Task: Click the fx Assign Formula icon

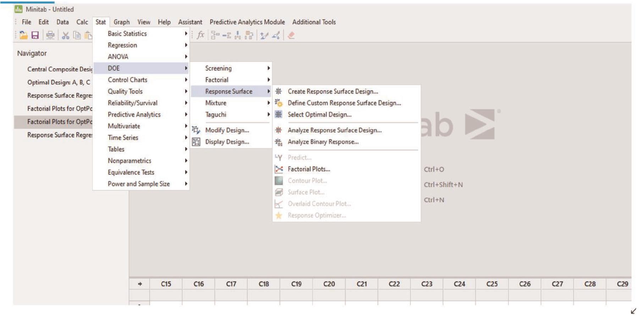Action: [x=200, y=35]
